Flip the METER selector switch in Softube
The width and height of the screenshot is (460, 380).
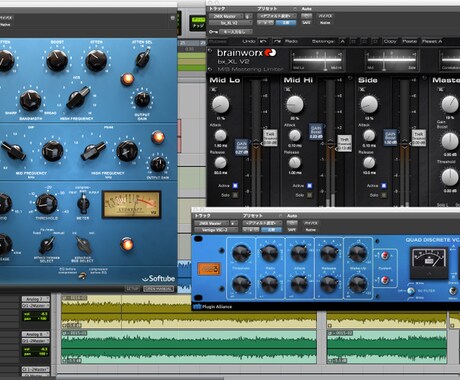[x=83, y=203]
